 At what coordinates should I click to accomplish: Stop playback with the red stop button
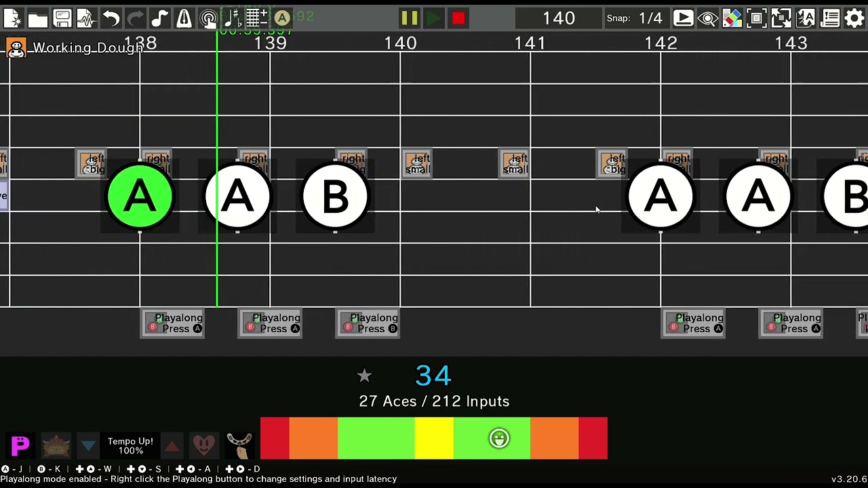(458, 18)
